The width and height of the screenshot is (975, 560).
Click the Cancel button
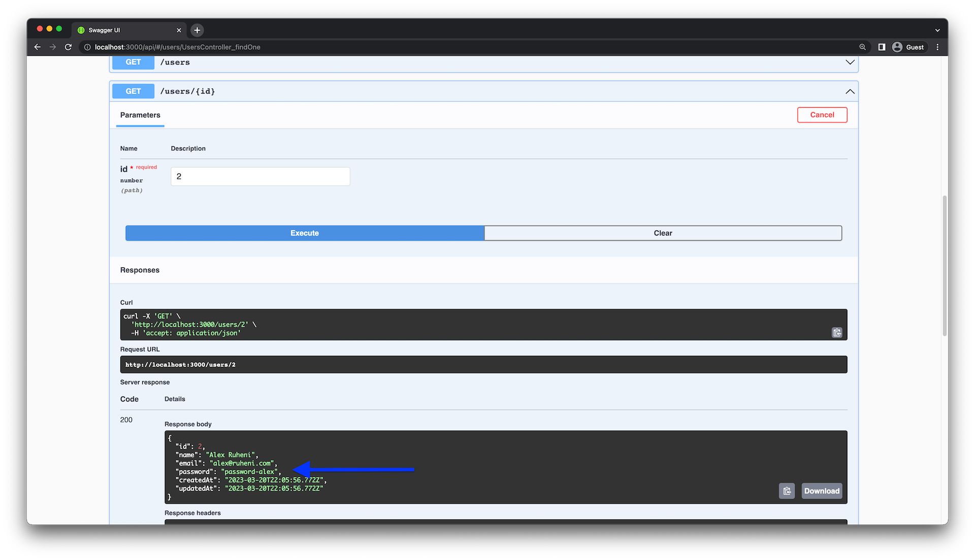(x=822, y=115)
